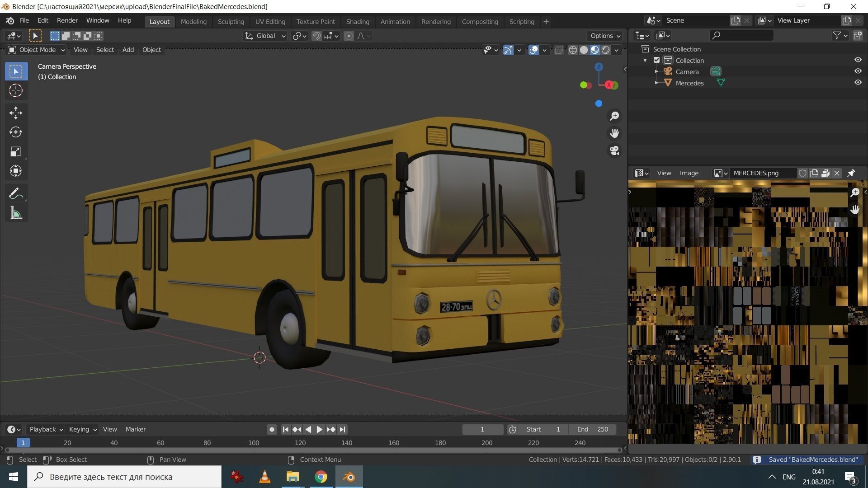This screenshot has height=488, width=868.
Task: Hide the Mercedes object in outliner
Action: [858, 83]
